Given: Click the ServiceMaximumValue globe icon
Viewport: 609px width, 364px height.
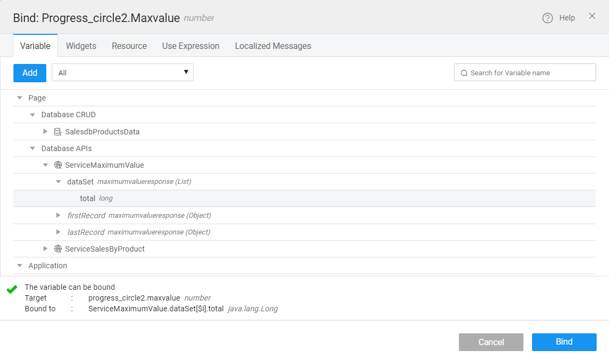Looking at the screenshot, I should click(58, 165).
